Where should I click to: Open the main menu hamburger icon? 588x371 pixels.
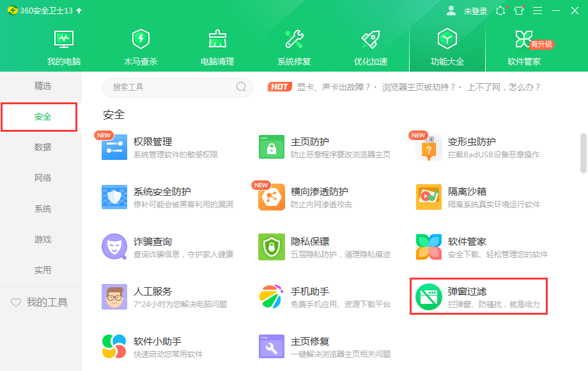[538, 10]
